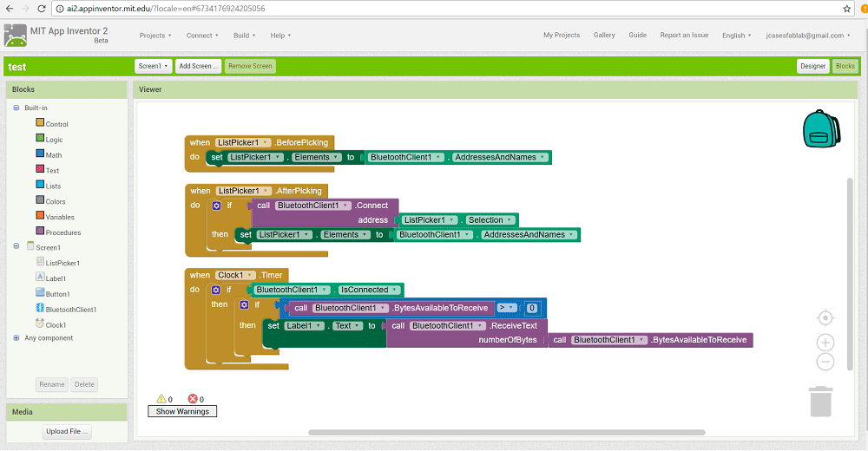Click the Delete button
Image resolution: width=868 pixels, height=451 pixels.
84,384
